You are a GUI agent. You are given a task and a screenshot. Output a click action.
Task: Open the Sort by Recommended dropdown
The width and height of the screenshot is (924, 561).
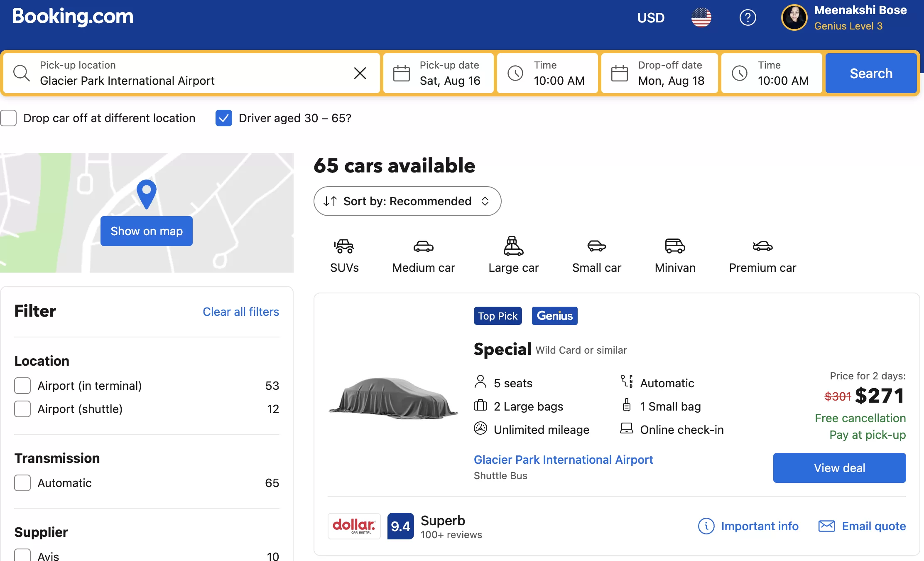point(407,201)
